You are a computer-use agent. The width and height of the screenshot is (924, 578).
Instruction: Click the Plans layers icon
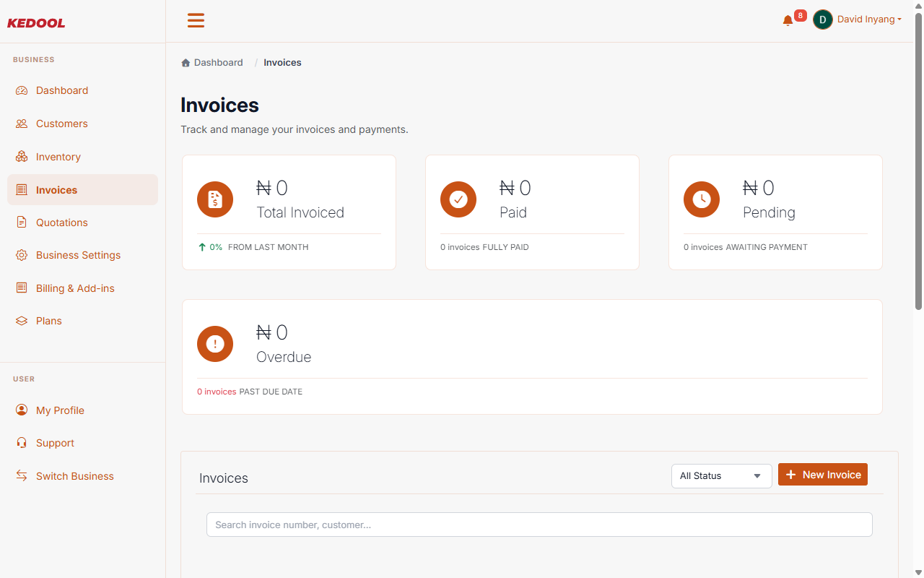pyautogui.click(x=22, y=321)
